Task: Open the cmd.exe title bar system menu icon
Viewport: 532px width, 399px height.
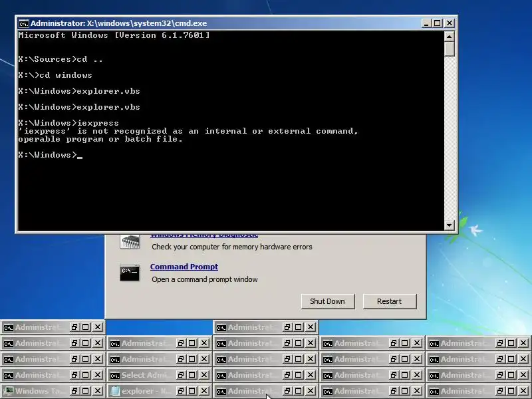Action: tap(23, 23)
